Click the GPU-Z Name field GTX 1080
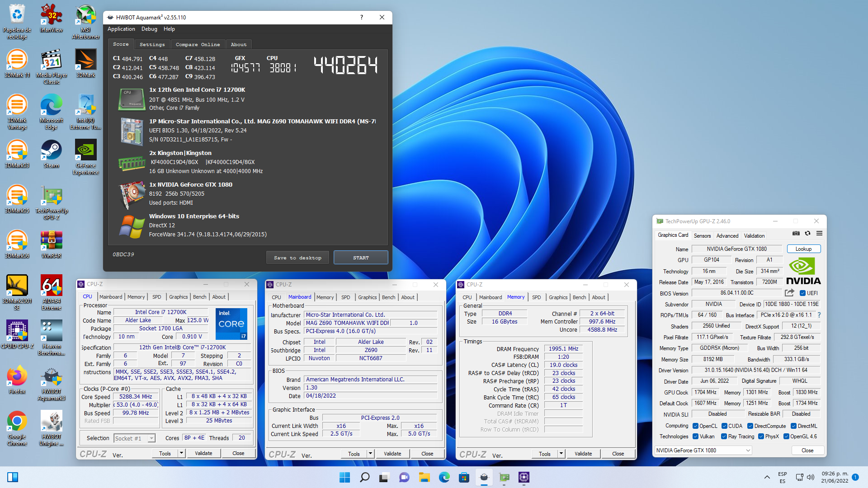Viewport: 868px width, 488px height. (x=736, y=249)
